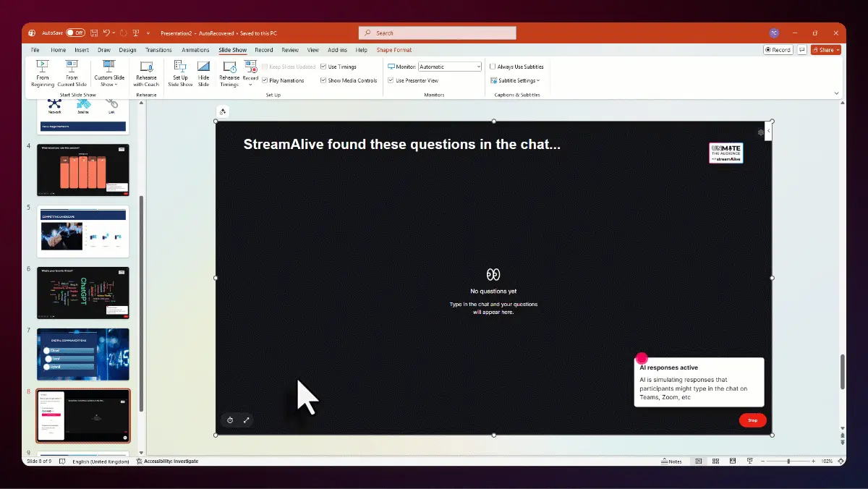Click the Save icon in title bar
This screenshot has height=489, width=868.
(94, 33)
